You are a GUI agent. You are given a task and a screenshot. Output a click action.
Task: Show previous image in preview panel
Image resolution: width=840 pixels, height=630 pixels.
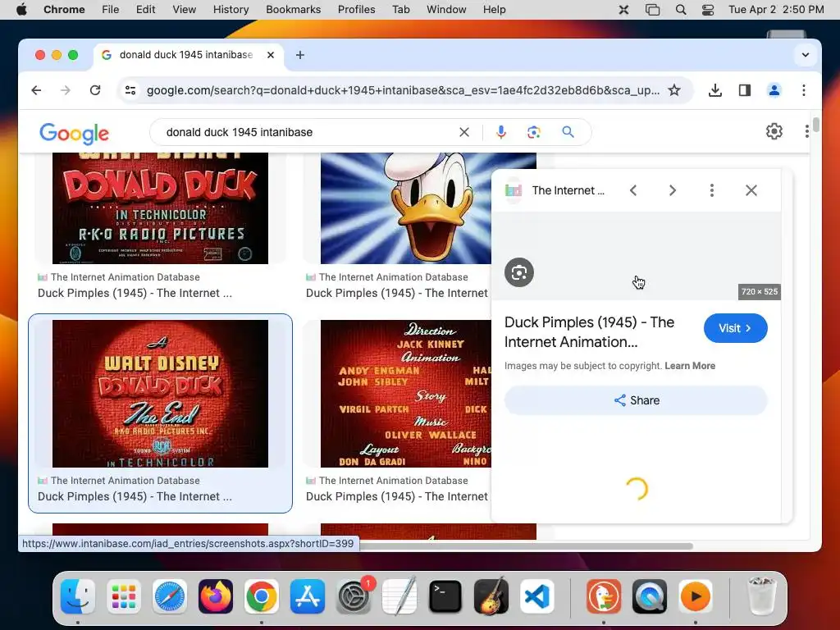[x=633, y=190]
